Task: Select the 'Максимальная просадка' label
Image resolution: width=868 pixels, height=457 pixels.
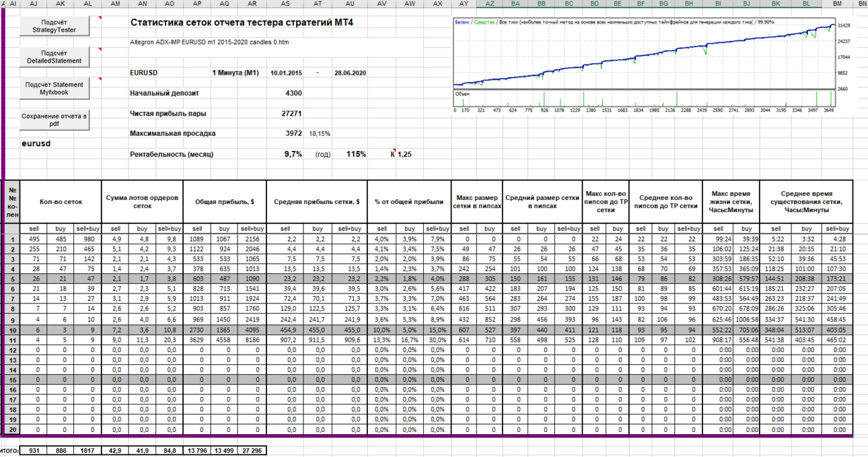Action: pos(172,133)
